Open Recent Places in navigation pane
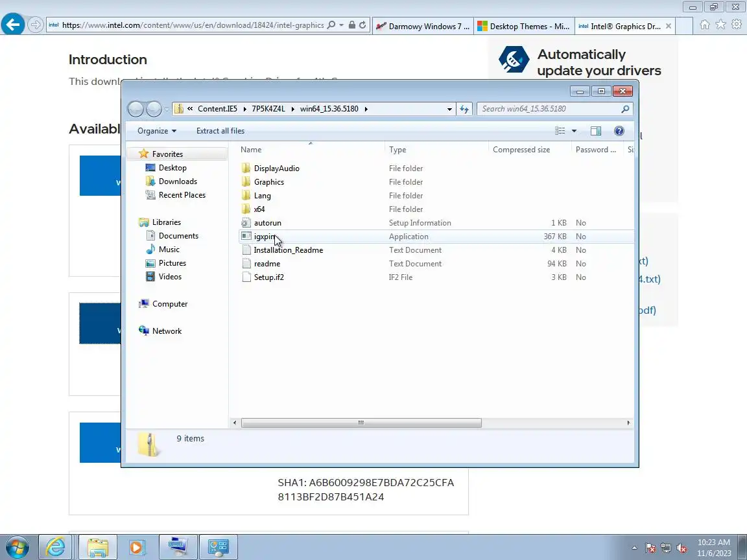The width and height of the screenshot is (747, 560). tap(182, 194)
